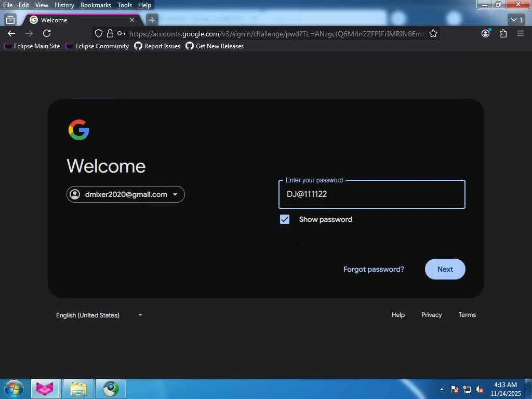
Task: Click the Forgot password? link
Action: pyautogui.click(x=374, y=269)
